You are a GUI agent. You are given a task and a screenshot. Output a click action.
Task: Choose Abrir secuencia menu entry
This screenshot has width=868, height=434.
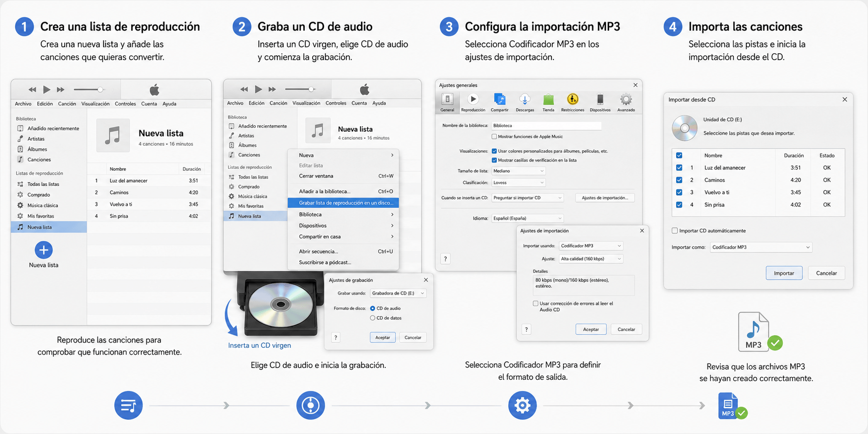coord(343,251)
